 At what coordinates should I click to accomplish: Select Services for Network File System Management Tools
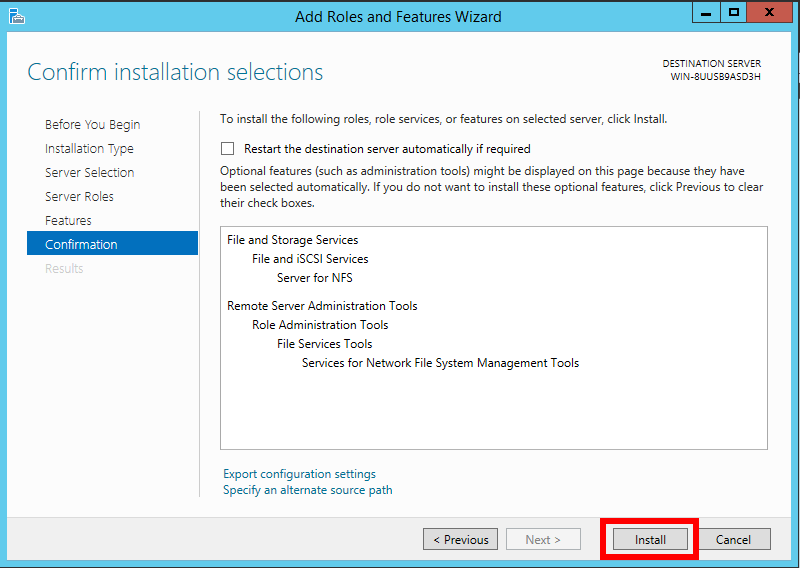[440, 363]
